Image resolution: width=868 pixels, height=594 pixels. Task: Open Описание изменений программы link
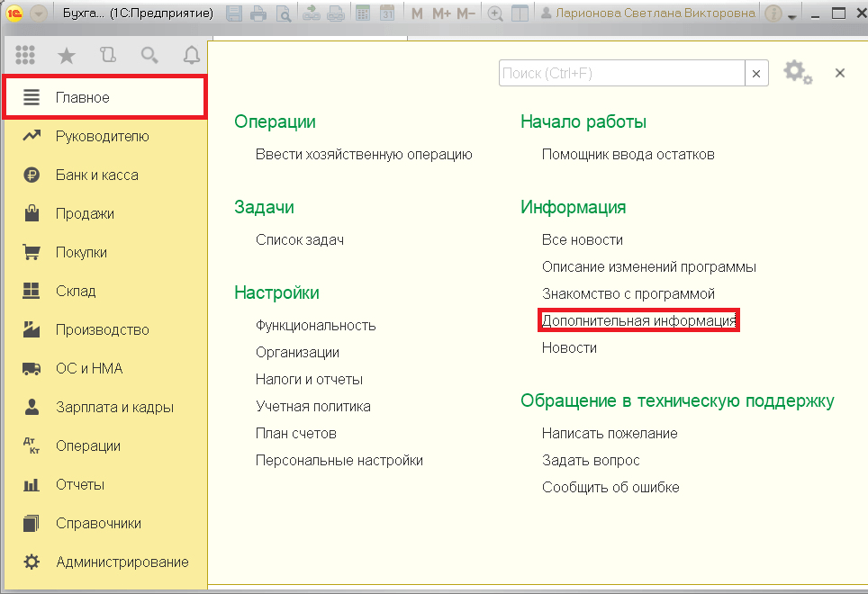(x=649, y=267)
